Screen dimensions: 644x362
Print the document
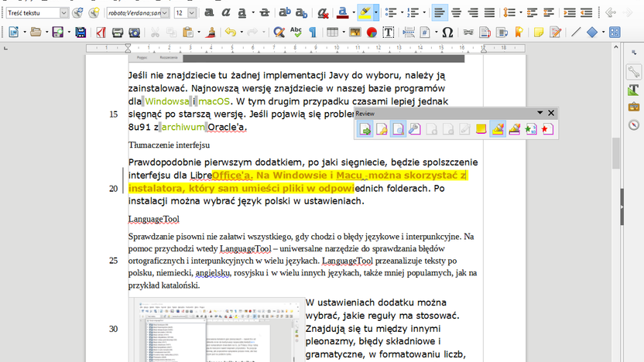click(118, 32)
